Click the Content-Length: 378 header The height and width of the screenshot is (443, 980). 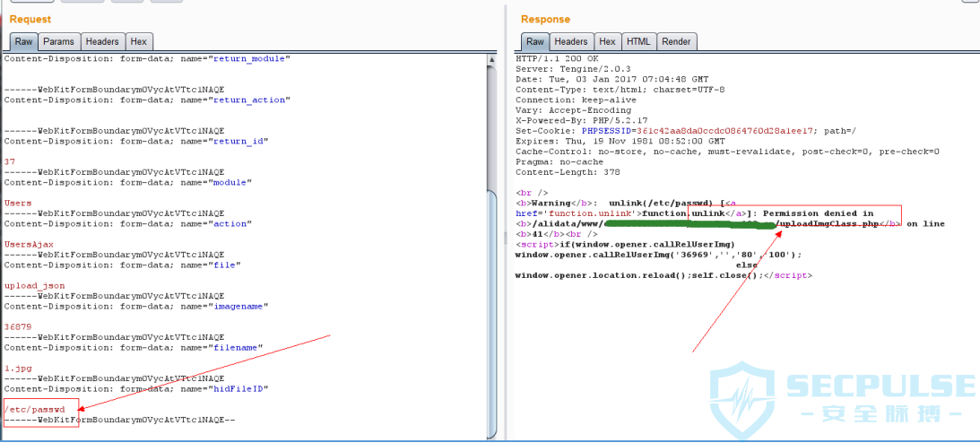click(x=568, y=172)
